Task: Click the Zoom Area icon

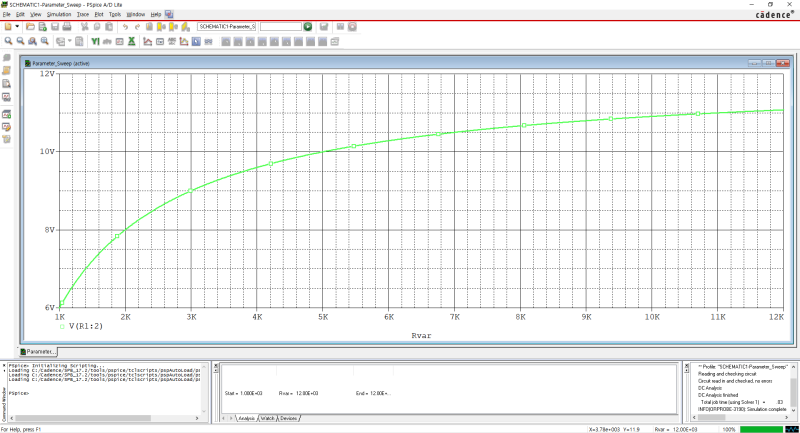Action: click(x=33, y=41)
